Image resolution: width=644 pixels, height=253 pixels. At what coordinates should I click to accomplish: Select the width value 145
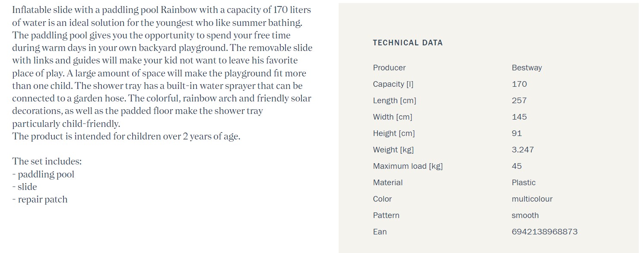[519, 117]
